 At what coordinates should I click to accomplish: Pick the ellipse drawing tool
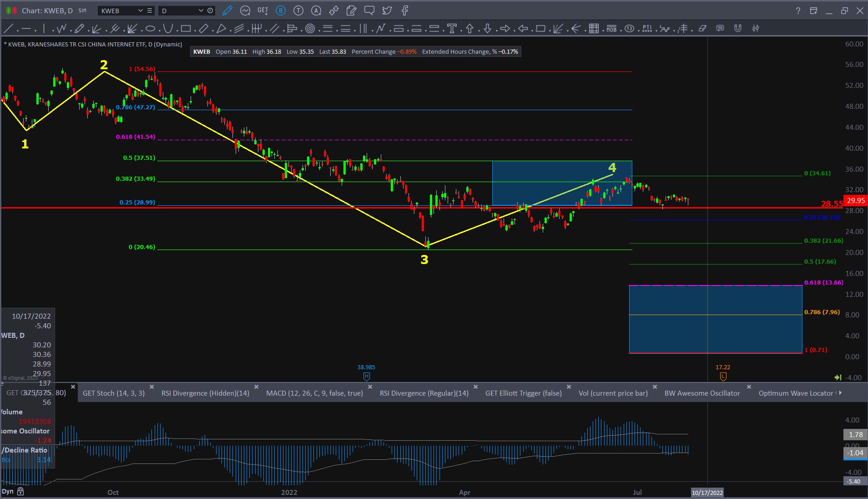click(150, 29)
